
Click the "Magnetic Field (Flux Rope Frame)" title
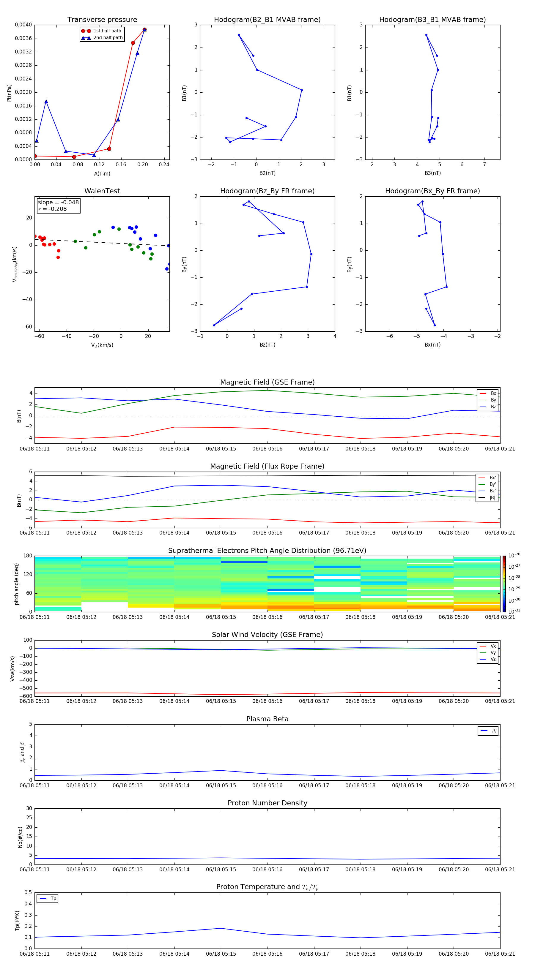(x=267, y=467)
